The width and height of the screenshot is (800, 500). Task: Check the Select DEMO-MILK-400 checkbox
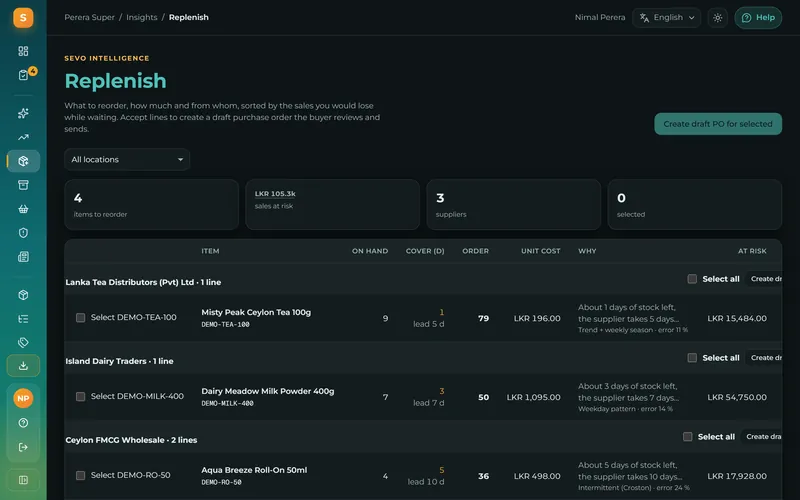click(81, 396)
